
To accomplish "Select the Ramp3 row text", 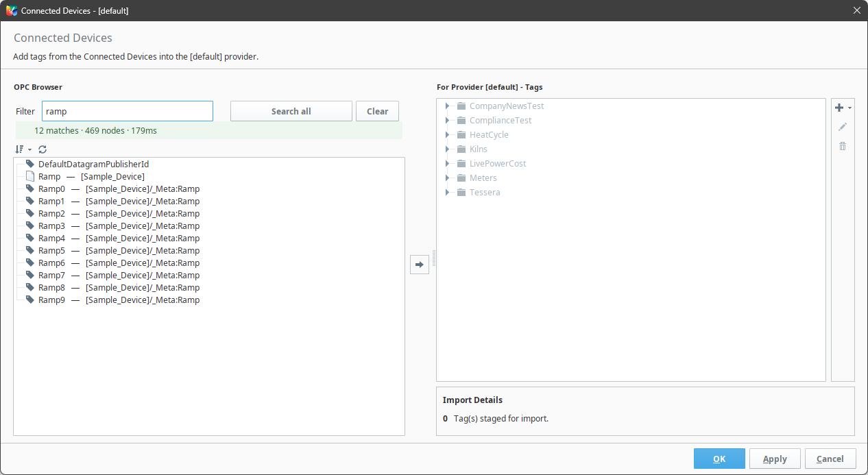I will [x=119, y=226].
